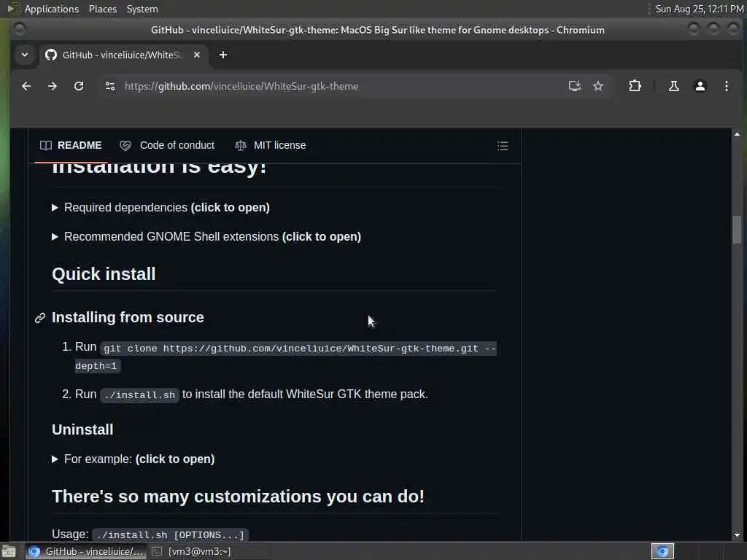Select the ./install.sh code snippet

(x=139, y=395)
